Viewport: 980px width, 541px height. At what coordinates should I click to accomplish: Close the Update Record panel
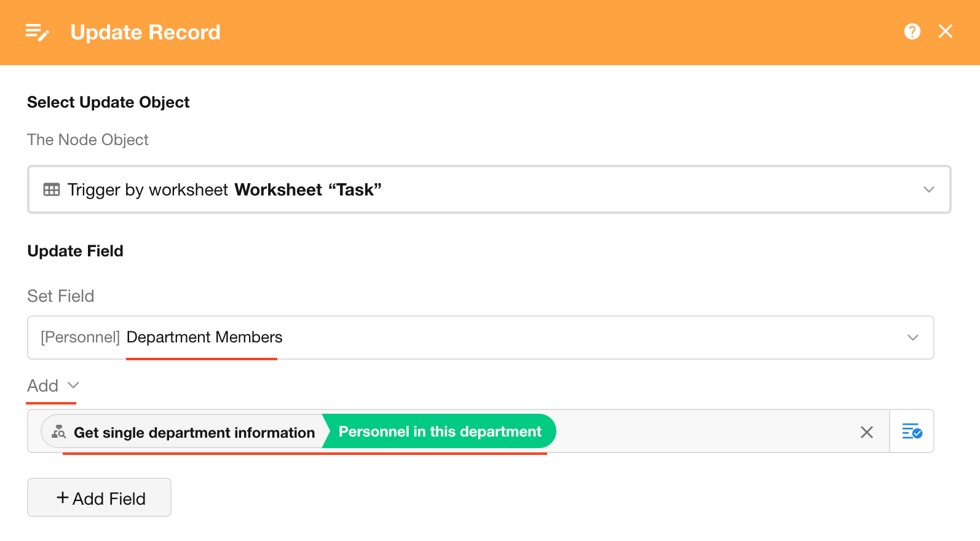(x=946, y=31)
